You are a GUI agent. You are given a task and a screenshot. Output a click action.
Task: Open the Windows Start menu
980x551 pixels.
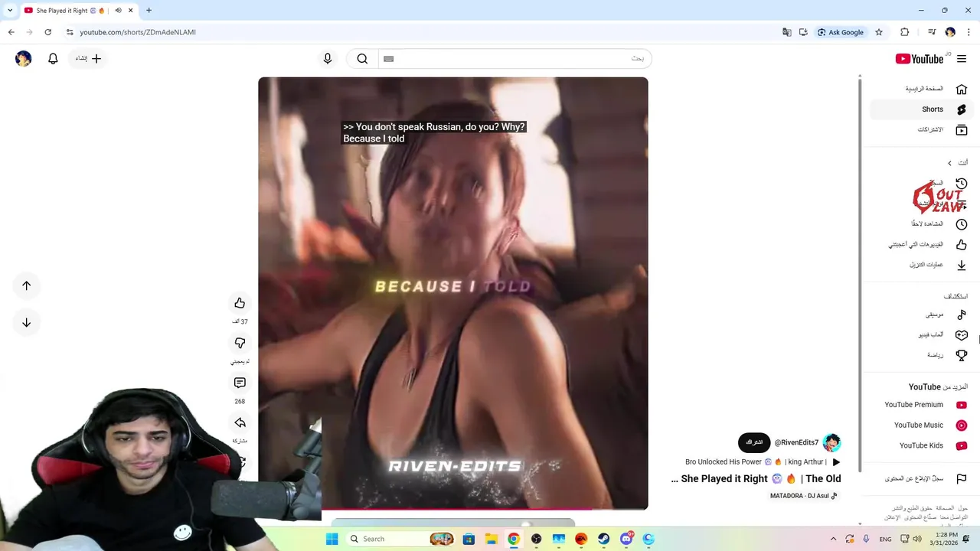click(x=332, y=539)
